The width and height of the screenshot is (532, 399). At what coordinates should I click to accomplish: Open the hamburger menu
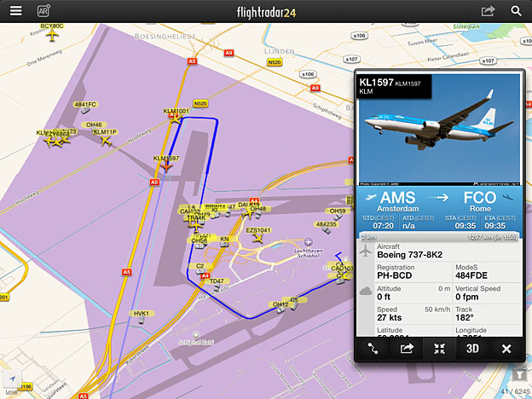pos(16,11)
